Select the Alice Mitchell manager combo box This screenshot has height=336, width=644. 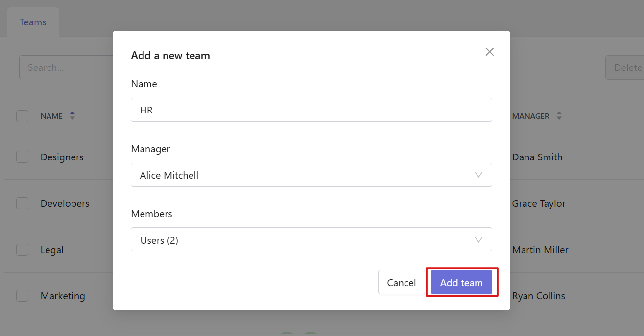click(x=311, y=175)
